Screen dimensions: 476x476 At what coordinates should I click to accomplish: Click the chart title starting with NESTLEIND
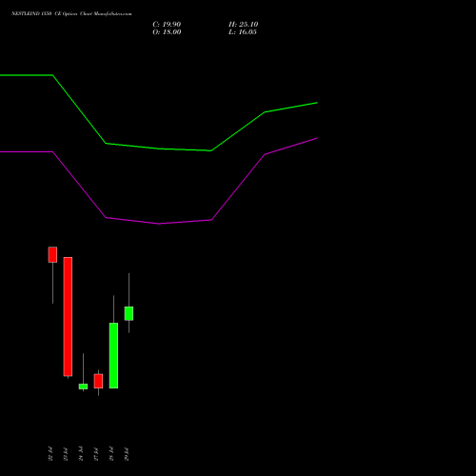[71, 13]
